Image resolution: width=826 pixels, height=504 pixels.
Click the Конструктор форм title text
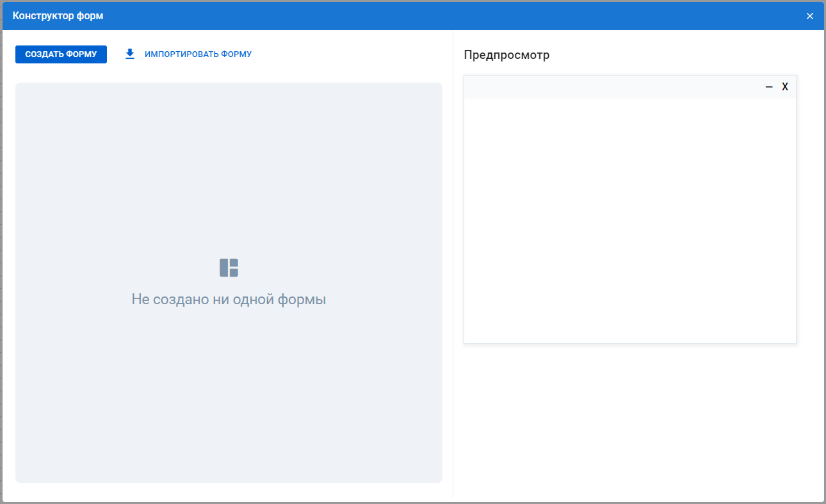(x=58, y=16)
